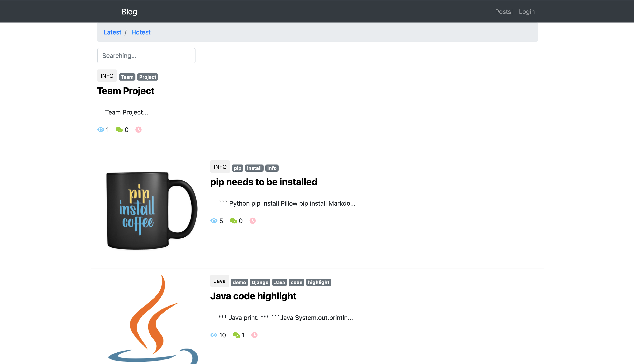The width and height of the screenshot is (634, 364).
Task: Filter posts by the highlight tag
Action: click(x=318, y=282)
